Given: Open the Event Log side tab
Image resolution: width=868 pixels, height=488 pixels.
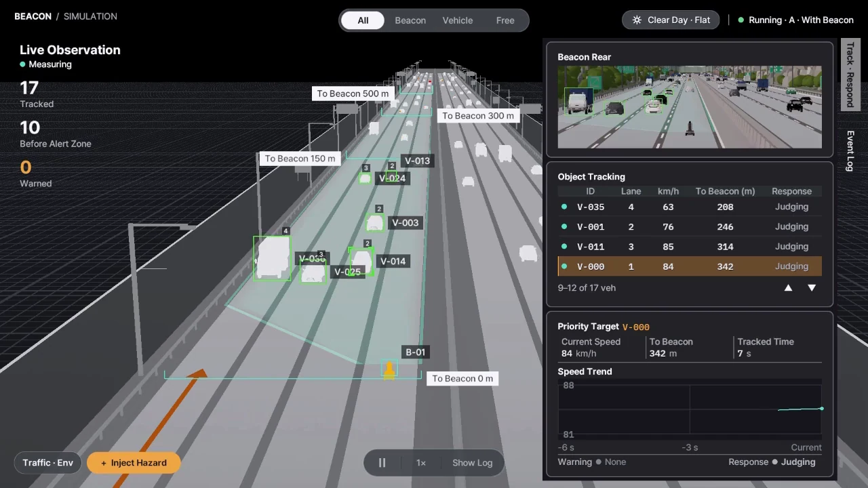Looking at the screenshot, I should coord(850,151).
